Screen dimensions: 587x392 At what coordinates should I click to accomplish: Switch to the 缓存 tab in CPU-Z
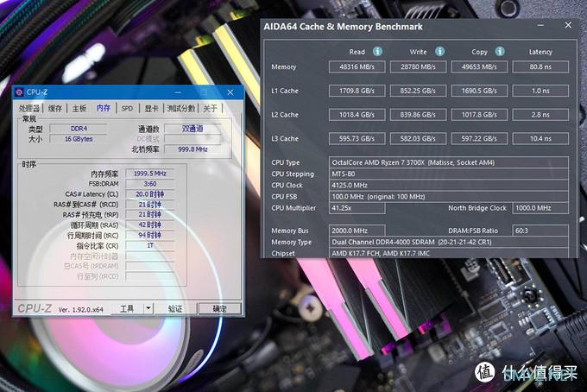(55, 108)
